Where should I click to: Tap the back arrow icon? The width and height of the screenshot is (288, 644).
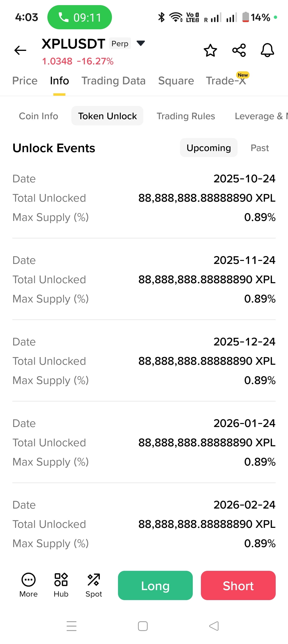[20, 50]
